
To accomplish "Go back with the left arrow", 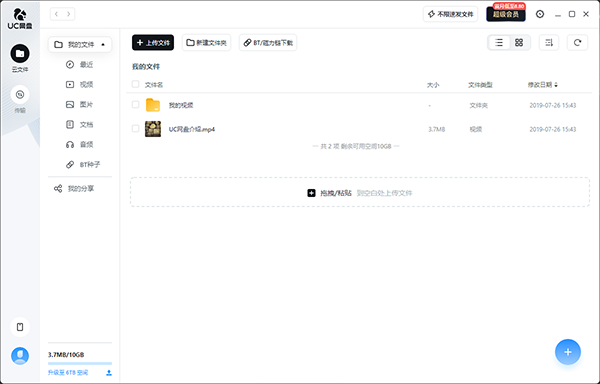I will coord(56,14).
